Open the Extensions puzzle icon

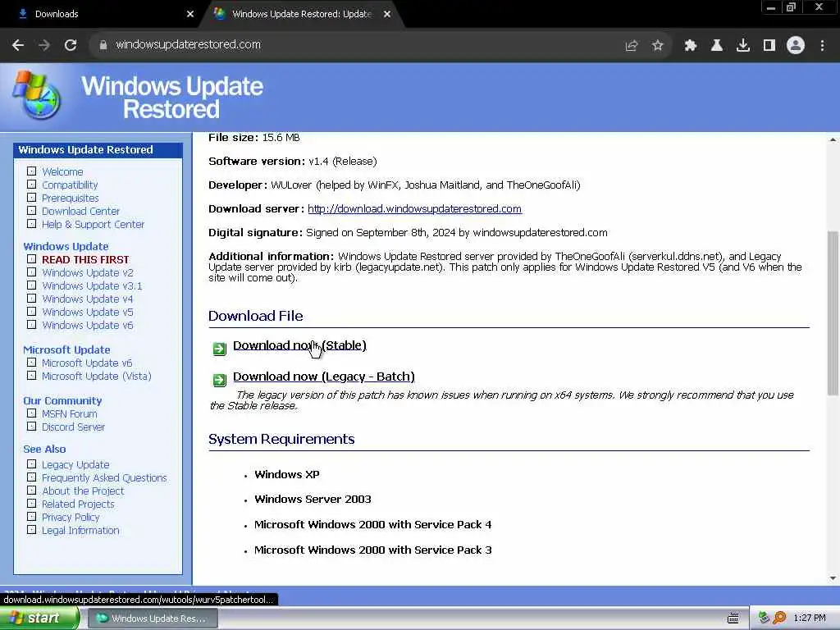point(691,46)
